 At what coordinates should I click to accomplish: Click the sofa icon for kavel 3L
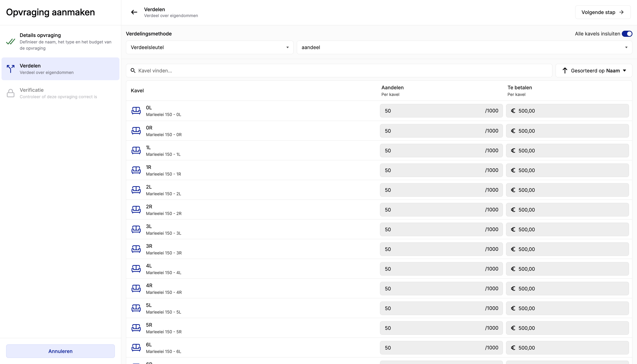[x=136, y=230]
